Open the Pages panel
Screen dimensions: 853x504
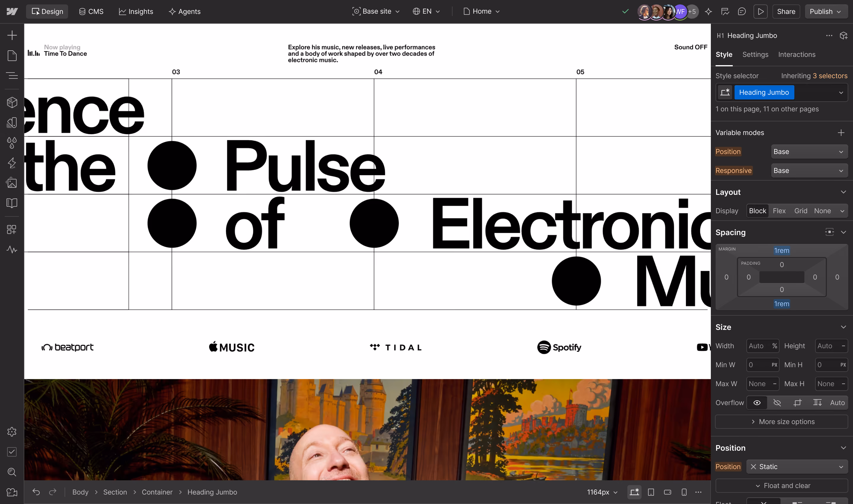coord(12,55)
